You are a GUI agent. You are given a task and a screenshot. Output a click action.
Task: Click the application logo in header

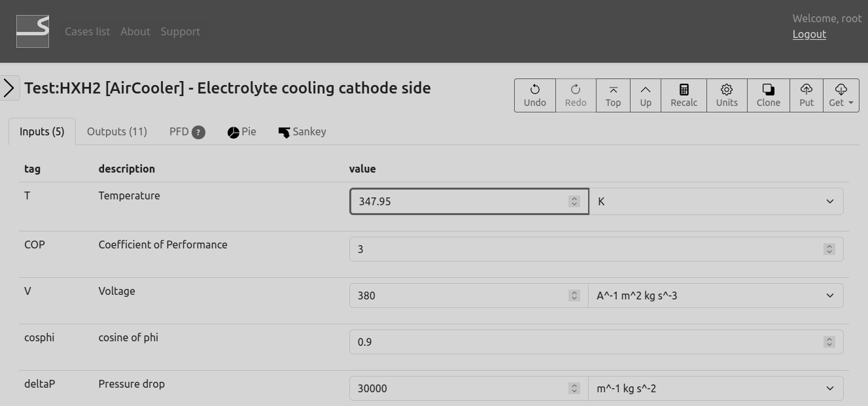pos(33,31)
